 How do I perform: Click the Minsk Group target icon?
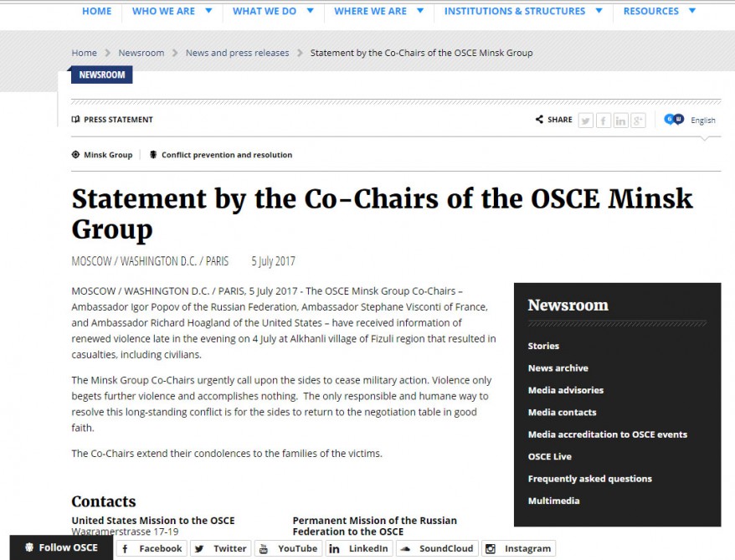[75, 155]
